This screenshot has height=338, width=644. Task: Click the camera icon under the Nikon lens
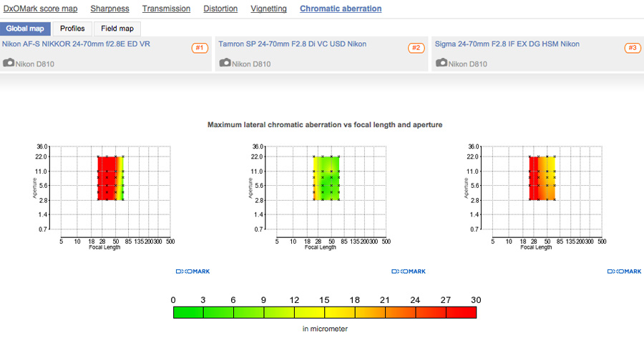9,63
